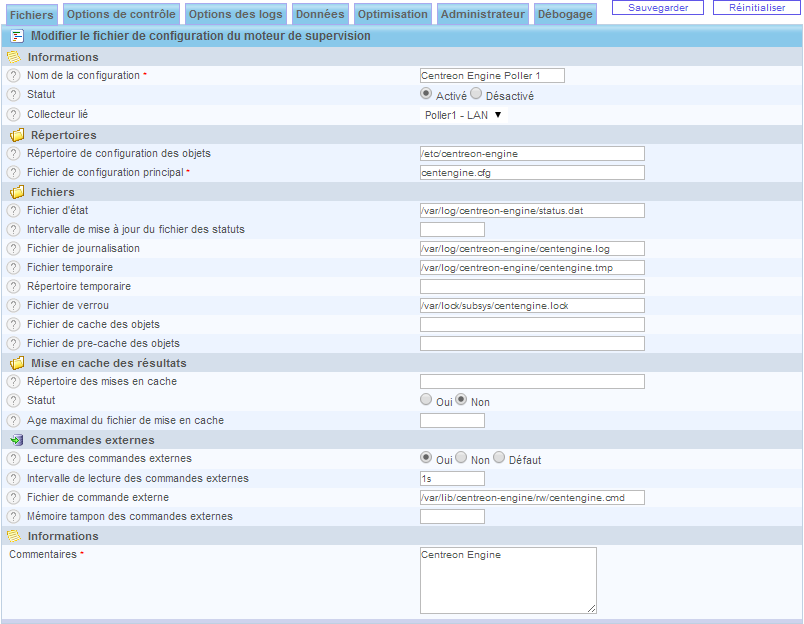This screenshot has height=624, width=804.
Task: Open help for Répertoire de configuration des objets
Action: pyautogui.click(x=13, y=154)
